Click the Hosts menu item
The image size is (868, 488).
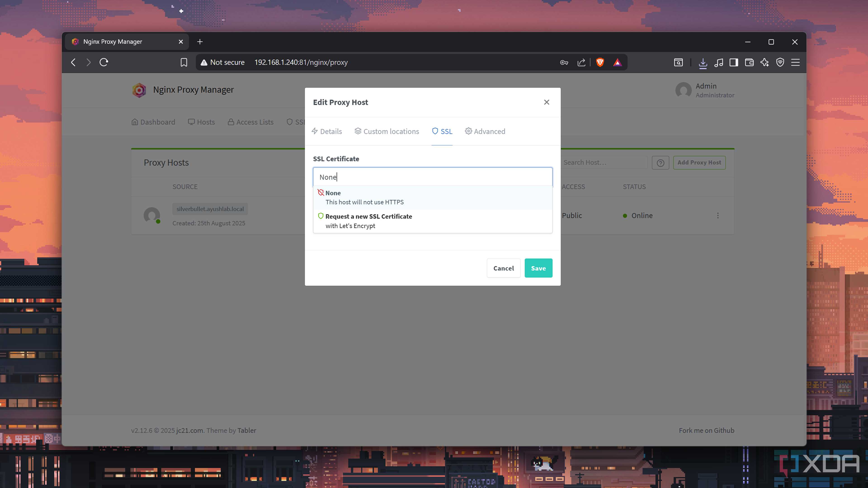[201, 122]
